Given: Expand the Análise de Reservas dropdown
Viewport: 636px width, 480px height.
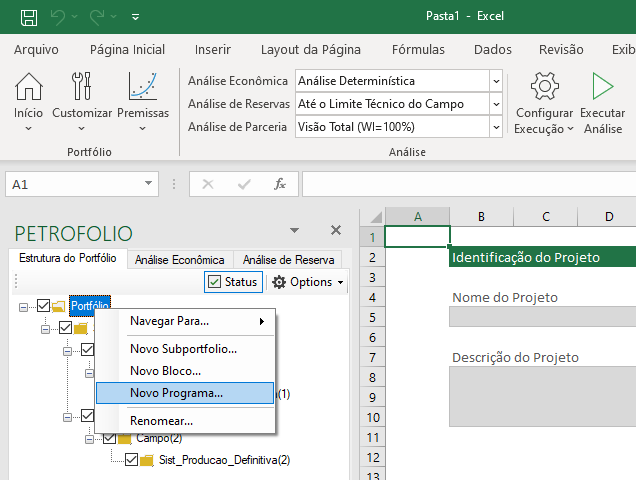Looking at the screenshot, I should click(x=496, y=104).
